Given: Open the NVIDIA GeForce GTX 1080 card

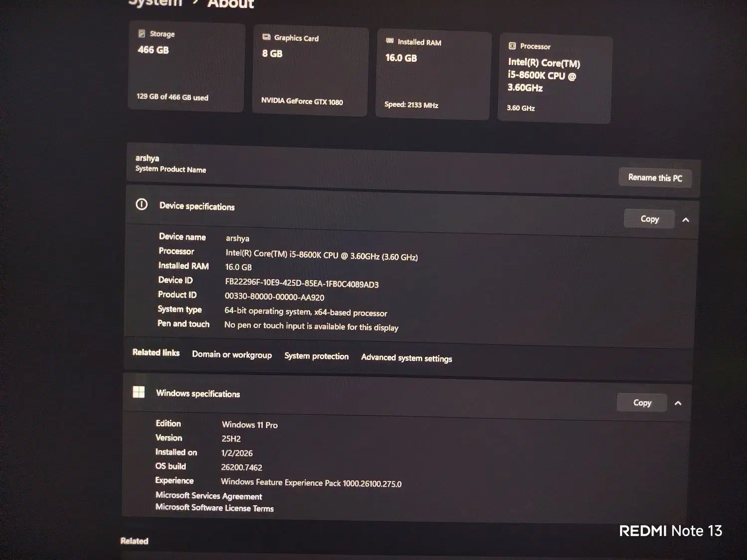Looking at the screenshot, I should click(x=310, y=71).
